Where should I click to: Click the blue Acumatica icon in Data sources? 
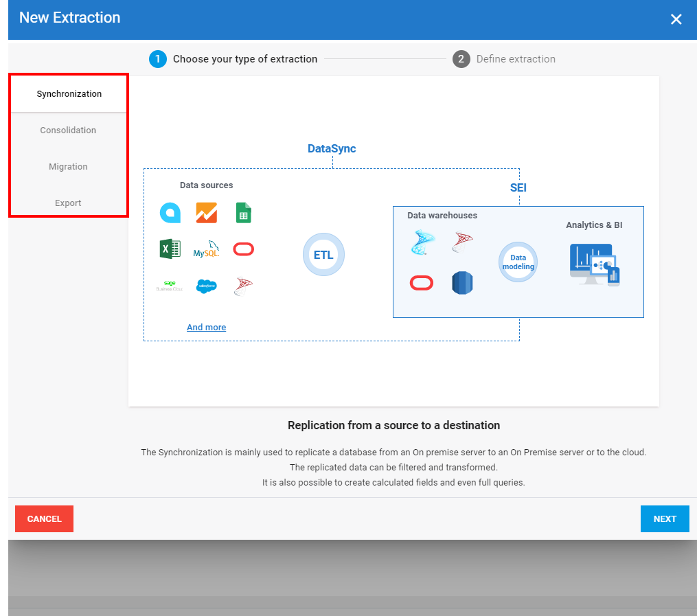pyautogui.click(x=170, y=213)
